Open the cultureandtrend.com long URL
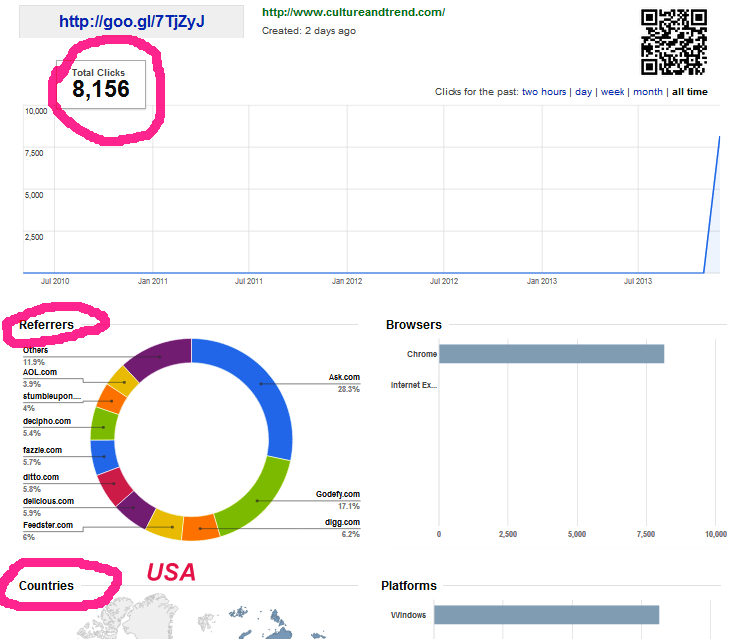The width and height of the screenshot is (744, 639). pyautogui.click(x=353, y=13)
